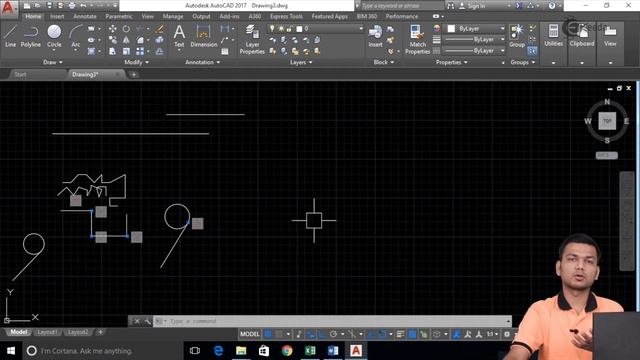Viewport: 640px width, 360px height.
Task: Expand the Layers panel
Action: [301, 62]
